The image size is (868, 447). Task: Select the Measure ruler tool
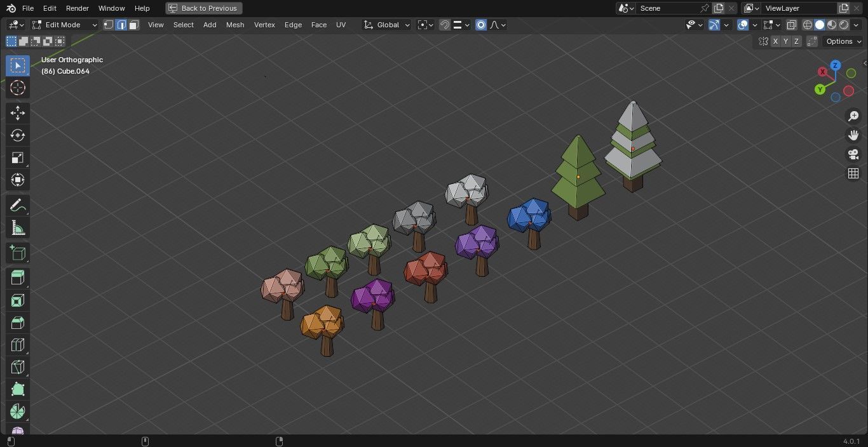click(18, 228)
